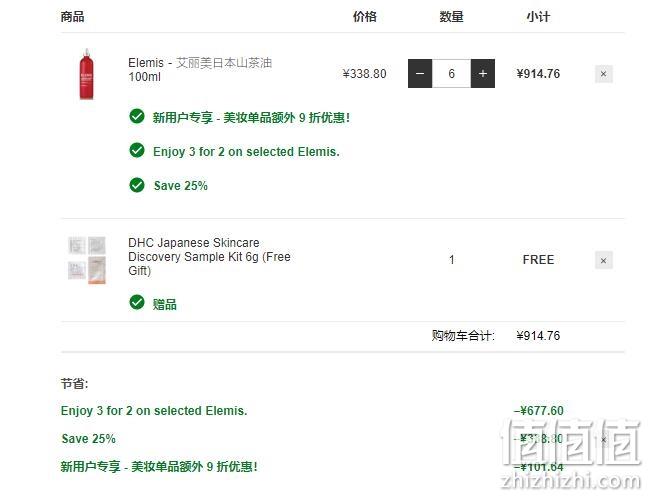Click the quantity field showing 6
Screen dimensions: 650x498
451,74
